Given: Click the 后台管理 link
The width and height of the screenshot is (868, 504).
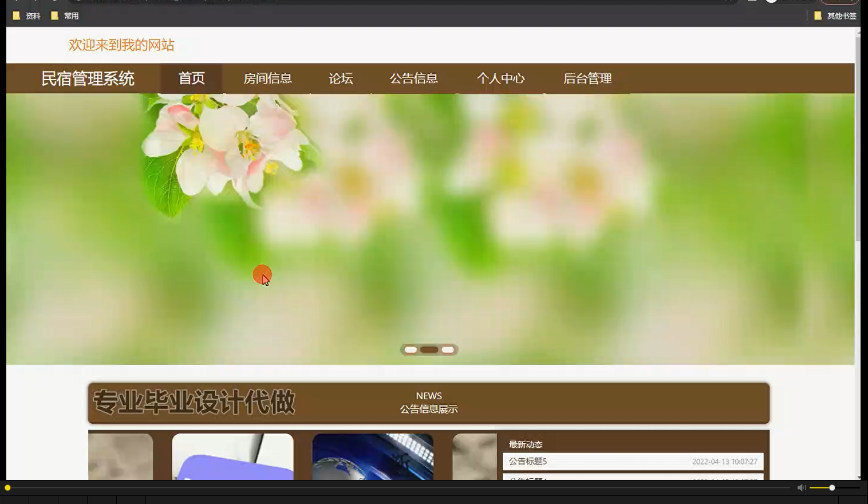Looking at the screenshot, I should 587,78.
